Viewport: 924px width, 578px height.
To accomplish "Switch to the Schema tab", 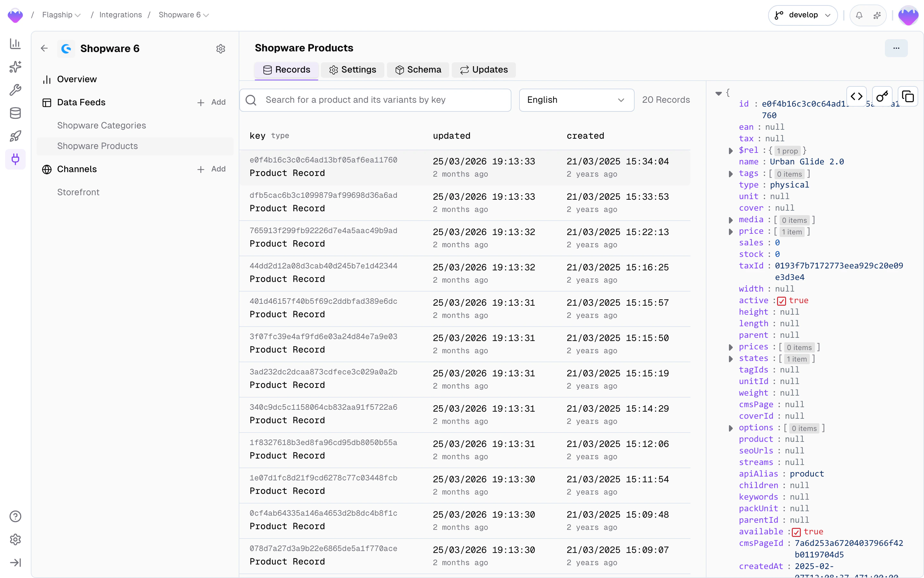I will [418, 70].
